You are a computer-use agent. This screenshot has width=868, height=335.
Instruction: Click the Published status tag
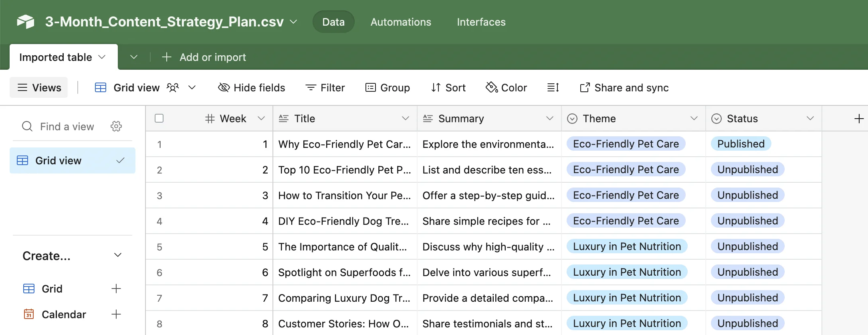point(741,143)
